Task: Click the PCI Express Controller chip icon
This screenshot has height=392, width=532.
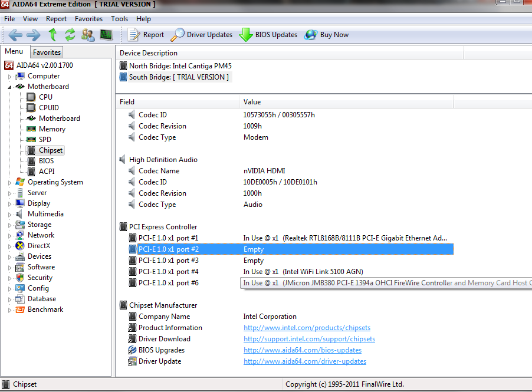Action: coord(123,226)
